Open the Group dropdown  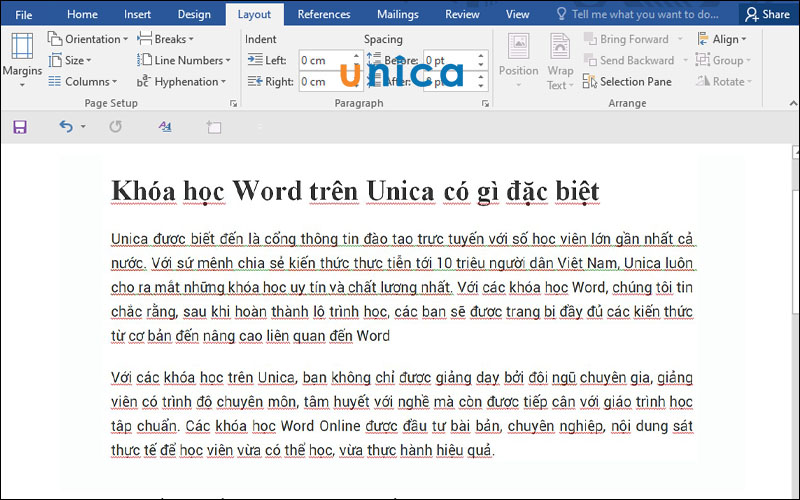point(724,60)
